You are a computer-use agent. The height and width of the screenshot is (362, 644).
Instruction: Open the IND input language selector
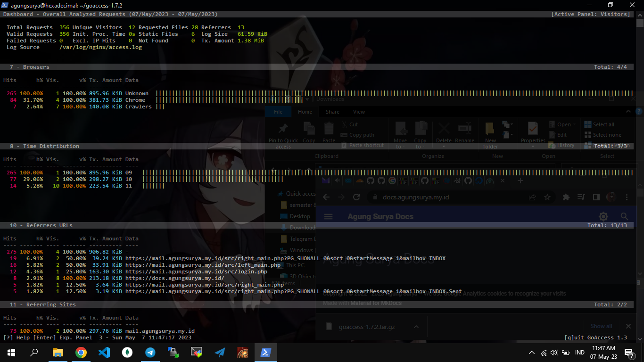point(580,353)
